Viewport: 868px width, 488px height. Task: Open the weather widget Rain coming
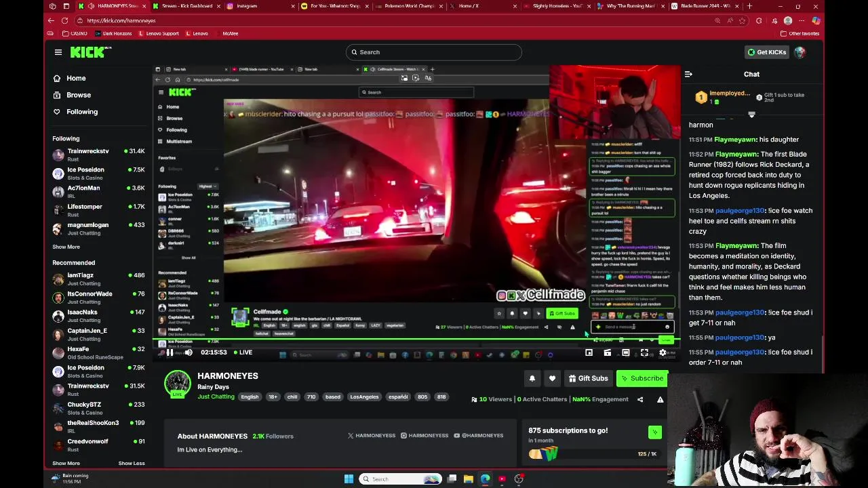click(71, 479)
